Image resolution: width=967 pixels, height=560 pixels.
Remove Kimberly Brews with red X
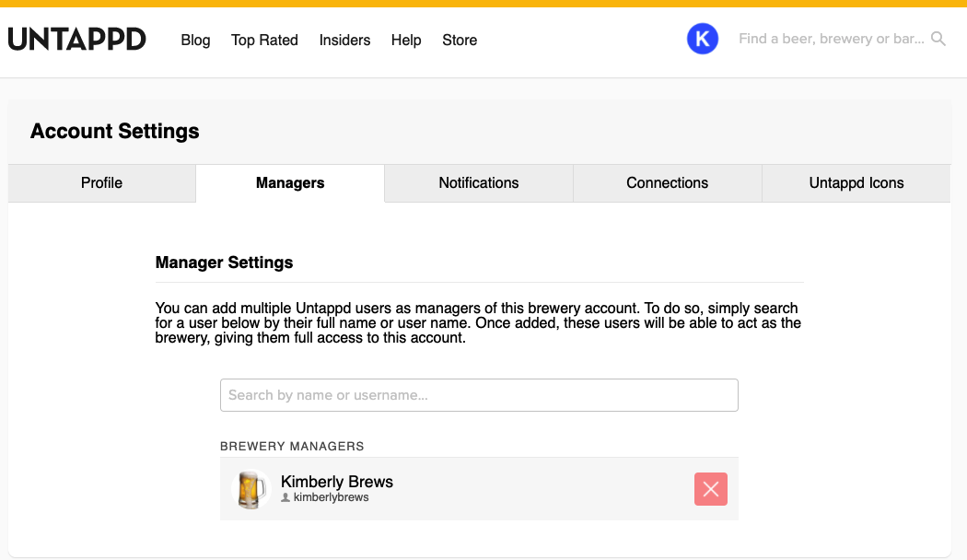pyautogui.click(x=710, y=489)
